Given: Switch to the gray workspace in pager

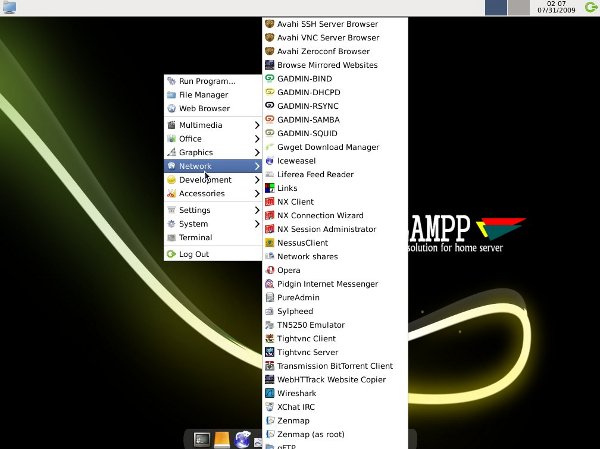Looking at the screenshot, I should (x=518, y=7).
